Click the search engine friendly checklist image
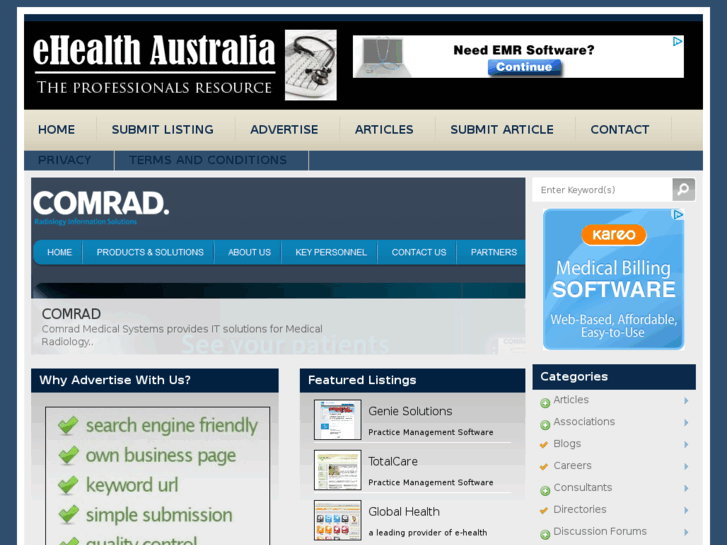The width and height of the screenshot is (727, 545). tap(158, 476)
